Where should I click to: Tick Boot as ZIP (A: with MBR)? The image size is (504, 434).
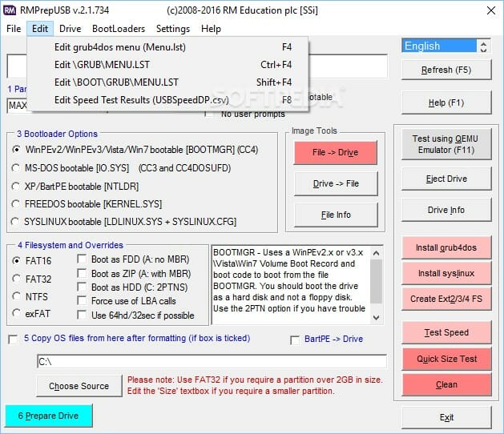pyautogui.click(x=82, y=273)
